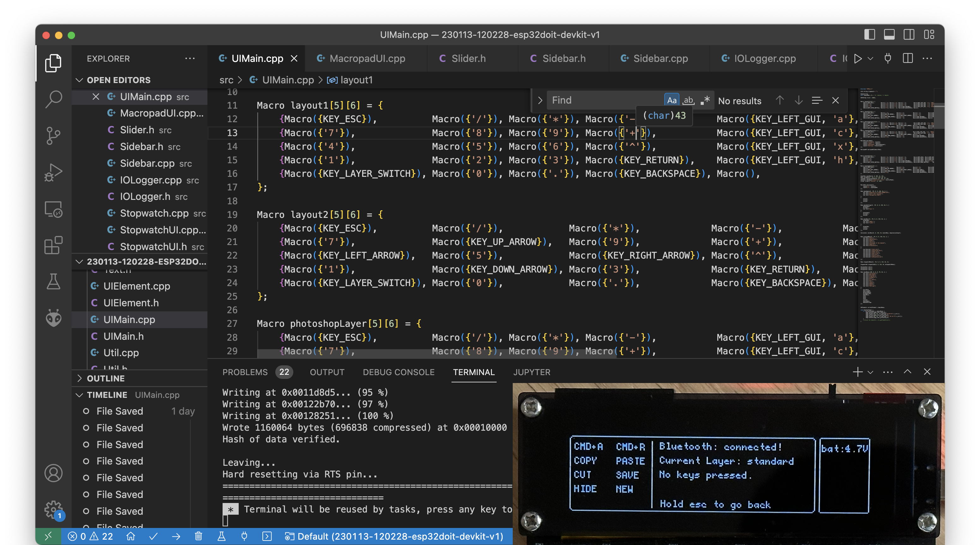
Task: Click Customize Layout icon in title bar
Action: pos(929,35)
